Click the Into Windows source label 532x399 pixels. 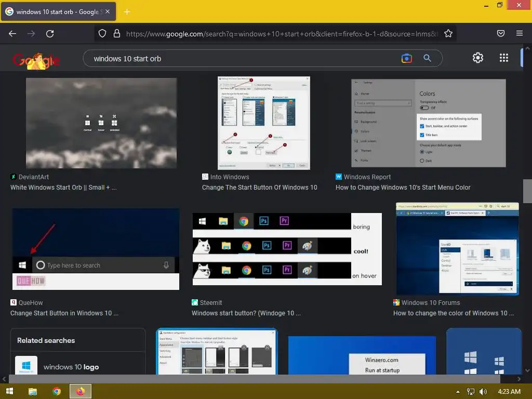point(225,177)
